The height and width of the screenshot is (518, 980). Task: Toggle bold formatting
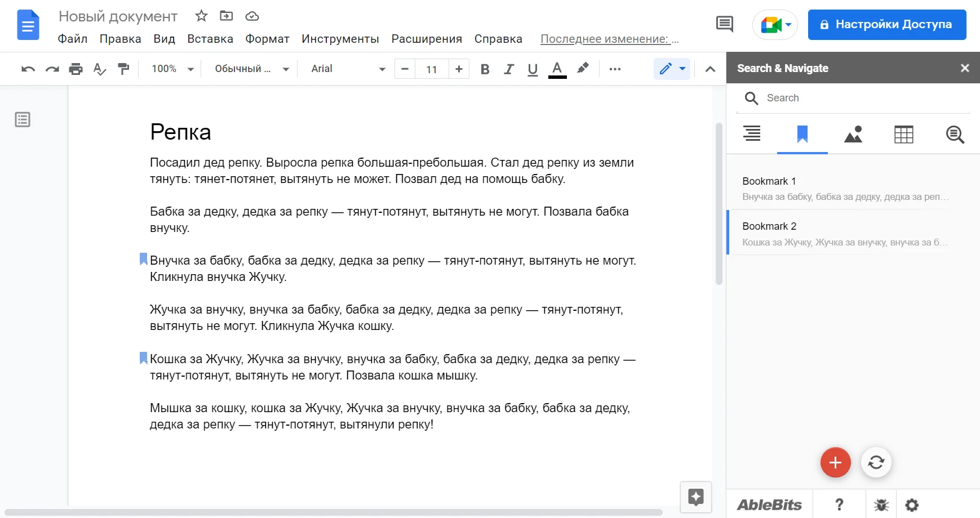coord(485,69)
